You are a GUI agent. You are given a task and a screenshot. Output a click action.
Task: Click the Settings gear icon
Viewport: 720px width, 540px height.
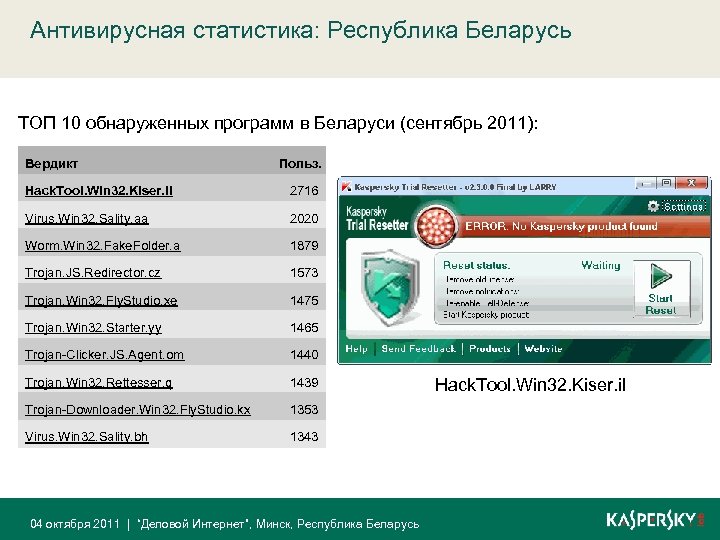coord(653,206)
